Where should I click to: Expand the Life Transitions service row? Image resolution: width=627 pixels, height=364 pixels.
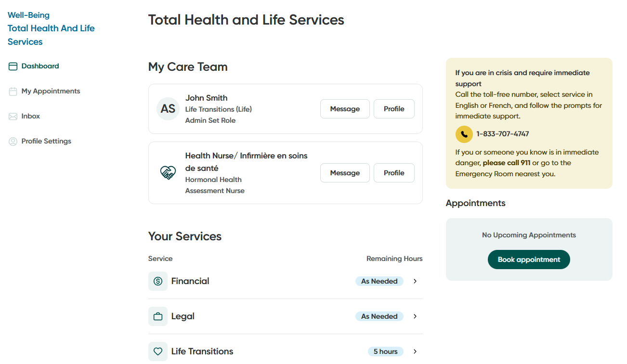(415, 351)
